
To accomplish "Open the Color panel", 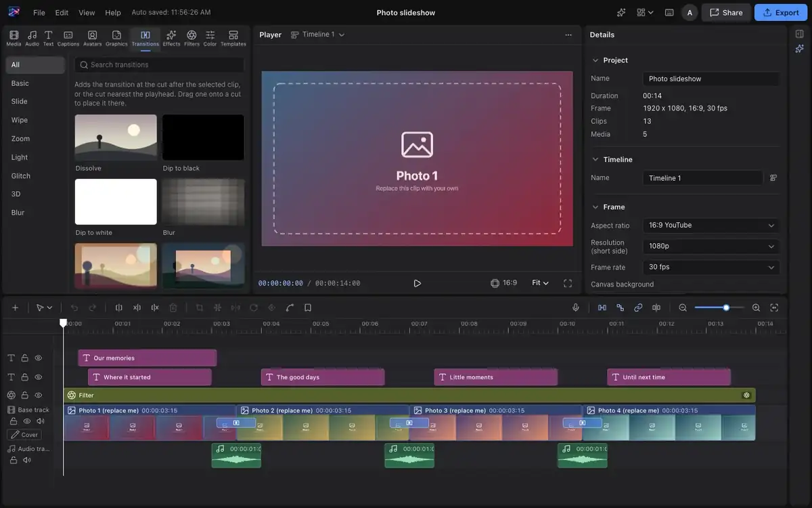I will (210, 38).
